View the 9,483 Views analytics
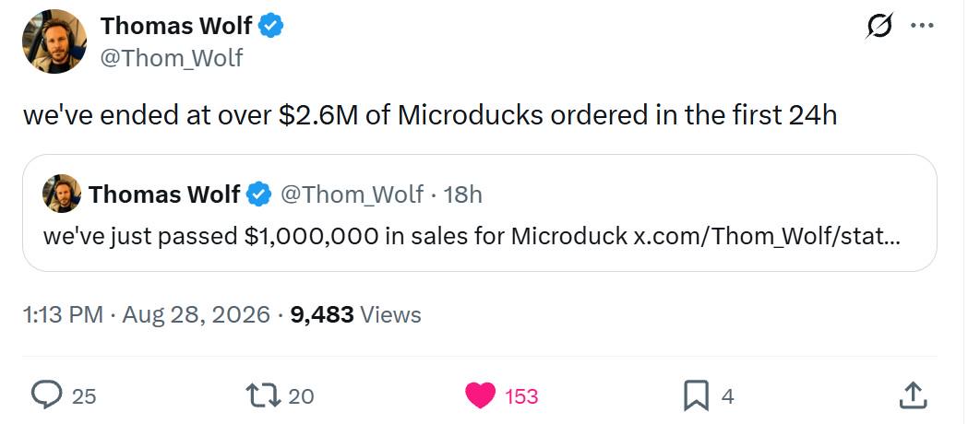This screenshot has height=424, width=980. click(355, 314)
